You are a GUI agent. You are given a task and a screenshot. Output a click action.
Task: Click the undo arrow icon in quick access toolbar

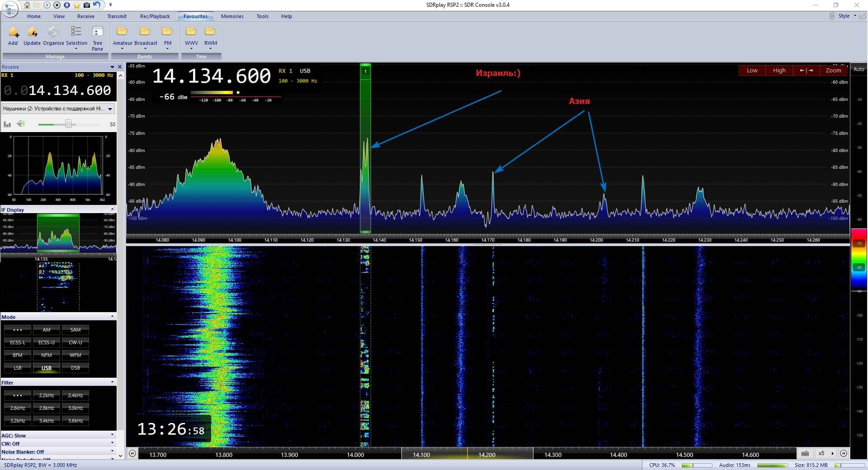point(97,5)
